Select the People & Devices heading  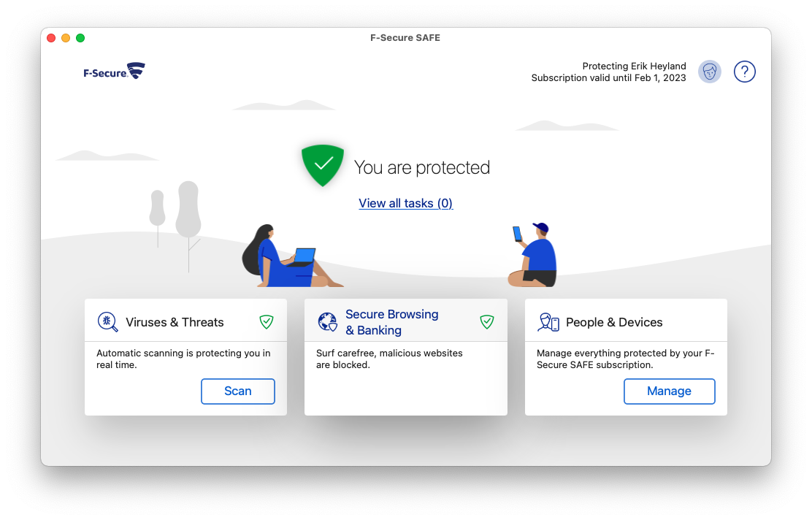tap(614, 322)
